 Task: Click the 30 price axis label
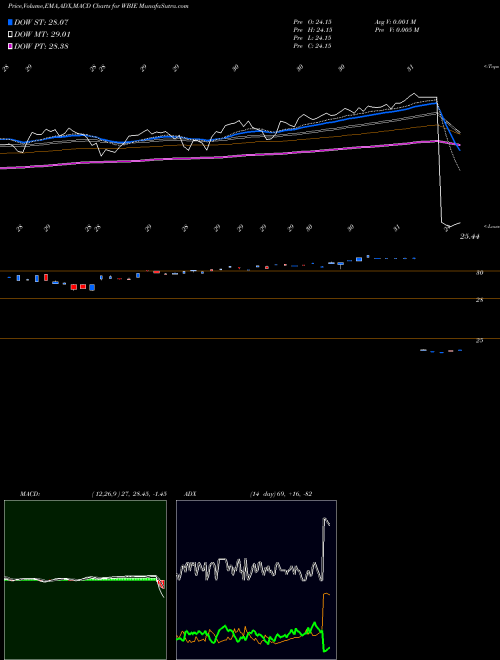tap(479, 273)
